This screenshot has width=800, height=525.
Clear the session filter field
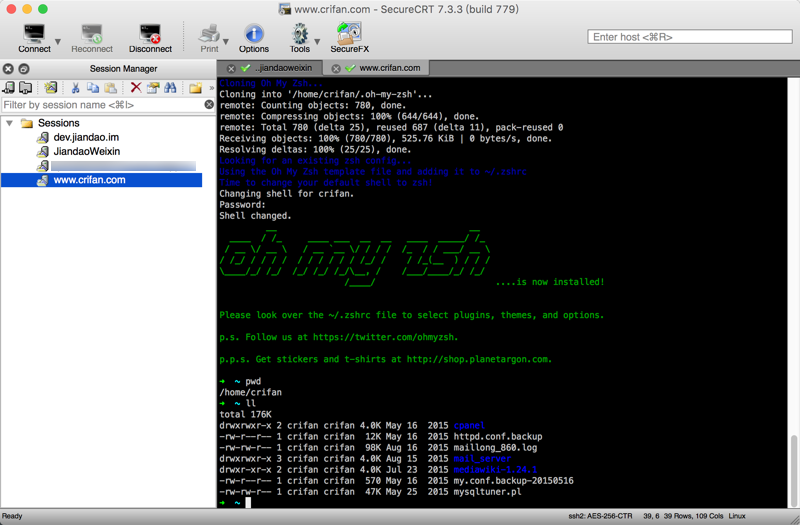tap(209, 105)
